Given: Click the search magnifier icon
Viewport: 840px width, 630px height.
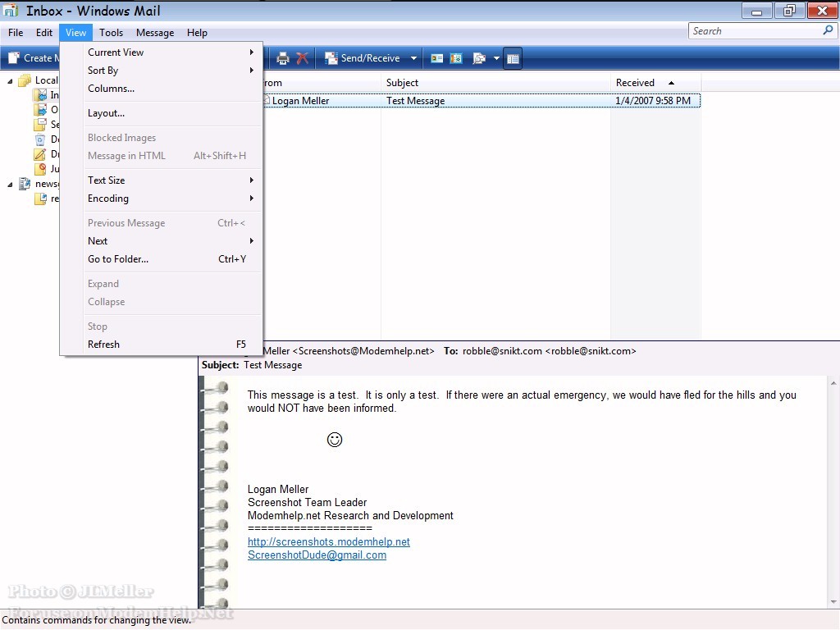Looking at the screenshot, I should coord(828,30).
